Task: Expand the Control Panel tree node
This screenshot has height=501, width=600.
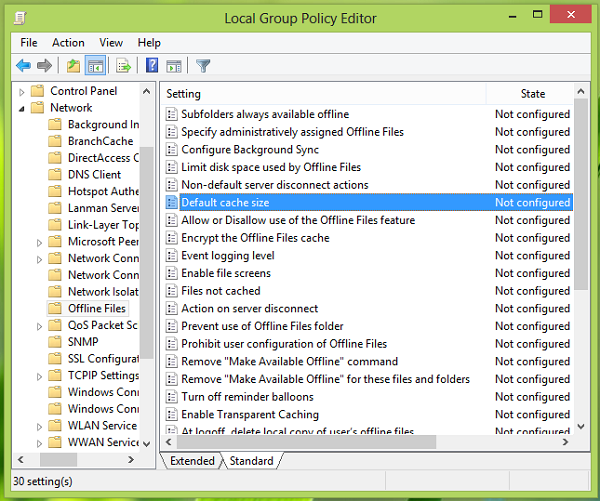Action: tap(21, 92)
